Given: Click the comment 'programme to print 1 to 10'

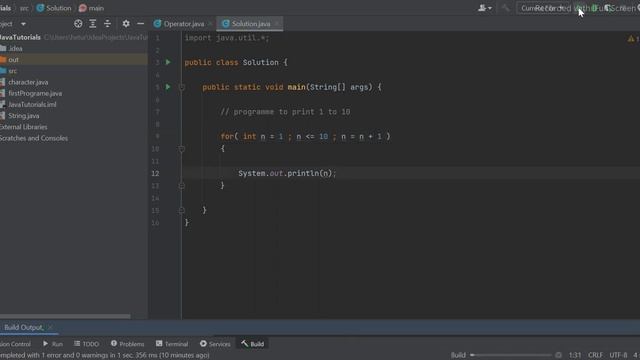Looking at the screenshot, I should [285, 112].
